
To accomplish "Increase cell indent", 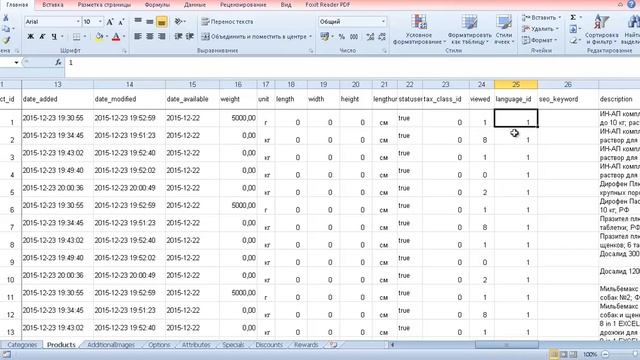I will [x=190, y=37].
